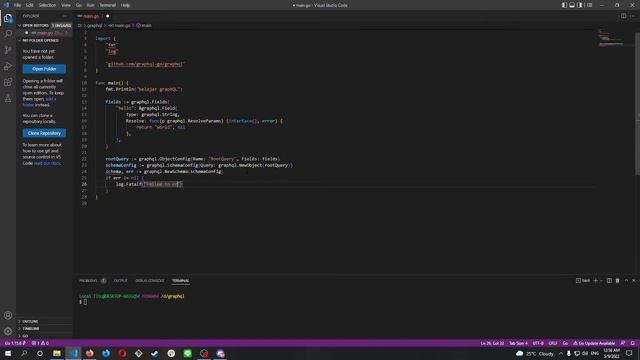The height and width of the screenshot is (360, 640).
Task: Open editor more actions ellipsis
Action: click(633, 16)
